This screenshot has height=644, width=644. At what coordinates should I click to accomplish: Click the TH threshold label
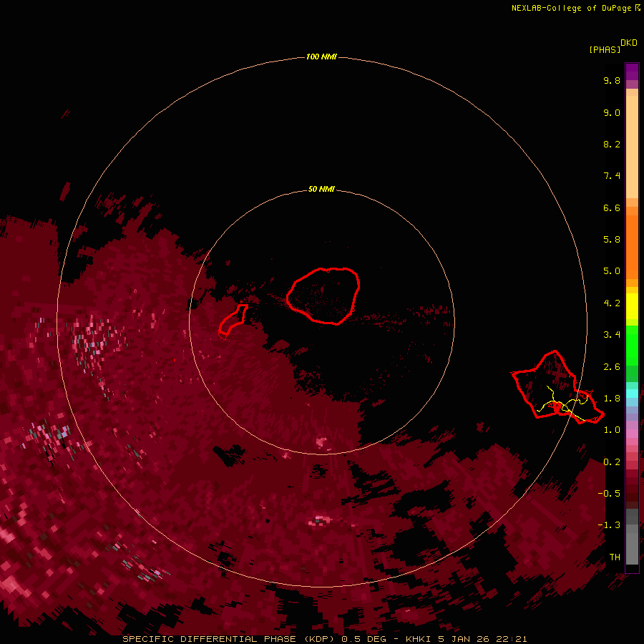click(x=615, y=557)
